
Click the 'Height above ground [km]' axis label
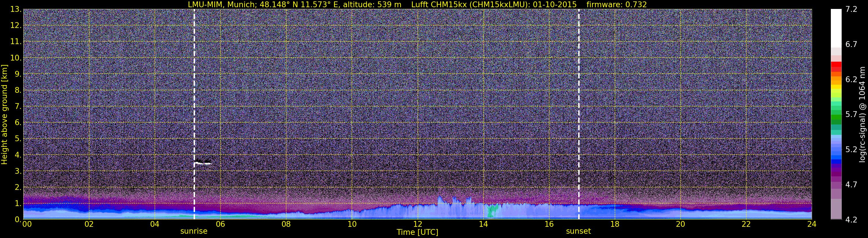pos(4,114)
